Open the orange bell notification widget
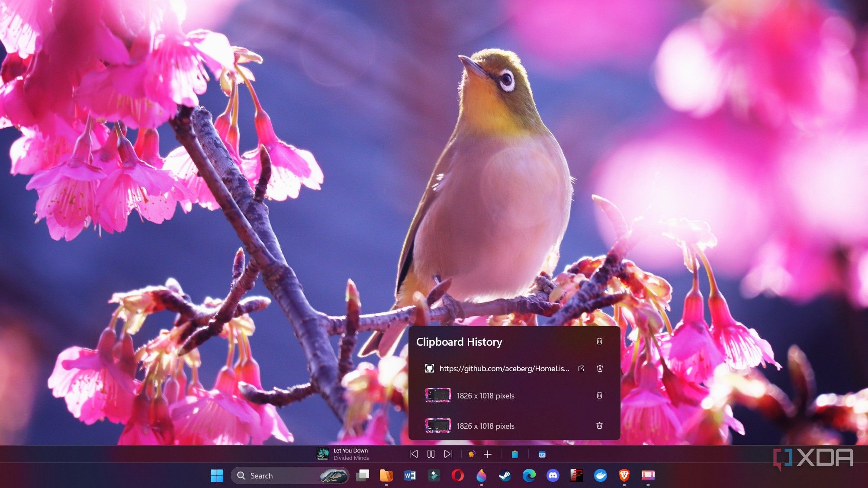The width and height of the screenshot is (868, 488). [472, 454]
